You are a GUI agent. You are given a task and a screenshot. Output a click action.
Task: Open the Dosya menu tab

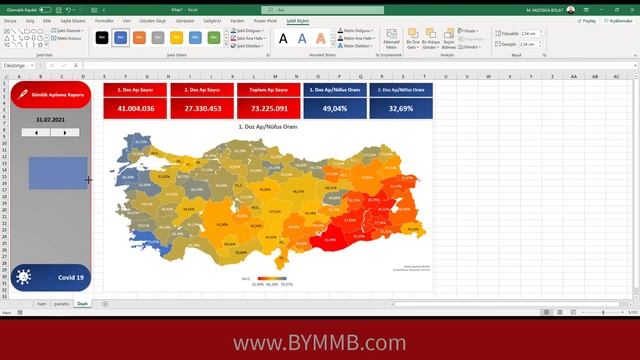[10, 21]
